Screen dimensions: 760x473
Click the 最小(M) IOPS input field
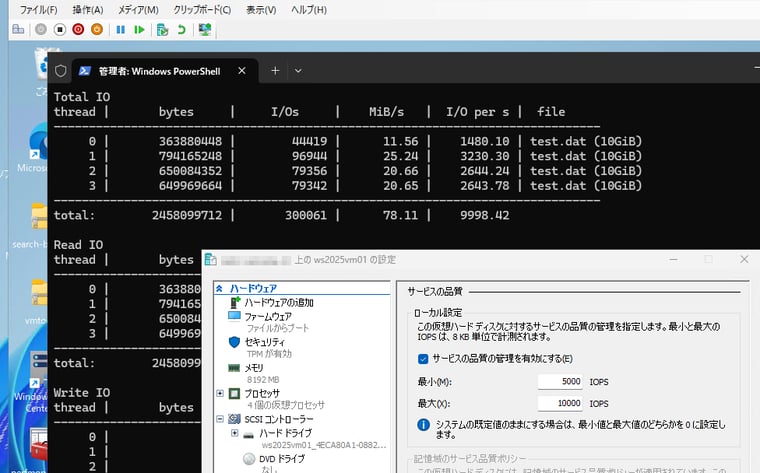560,381
